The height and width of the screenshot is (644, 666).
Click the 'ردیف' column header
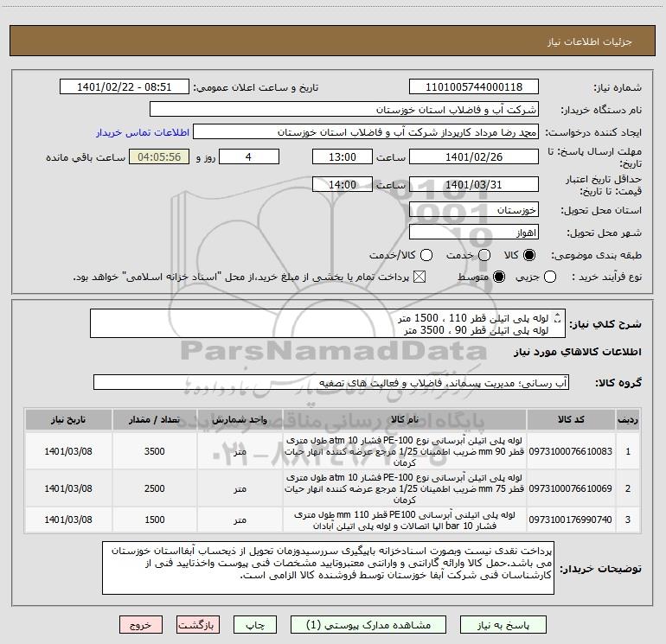point(628,419)
